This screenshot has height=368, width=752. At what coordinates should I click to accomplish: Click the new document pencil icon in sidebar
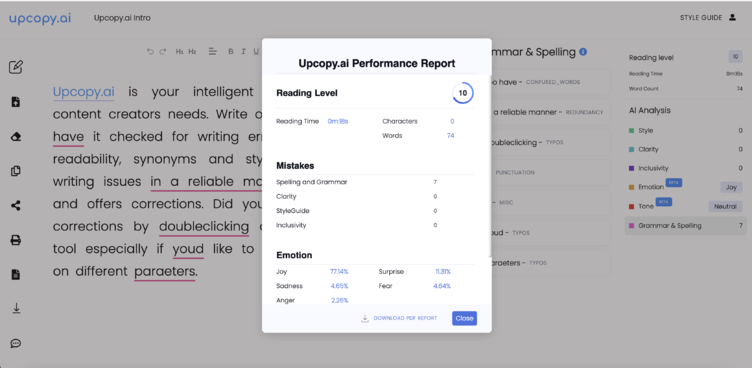(16, 67)
